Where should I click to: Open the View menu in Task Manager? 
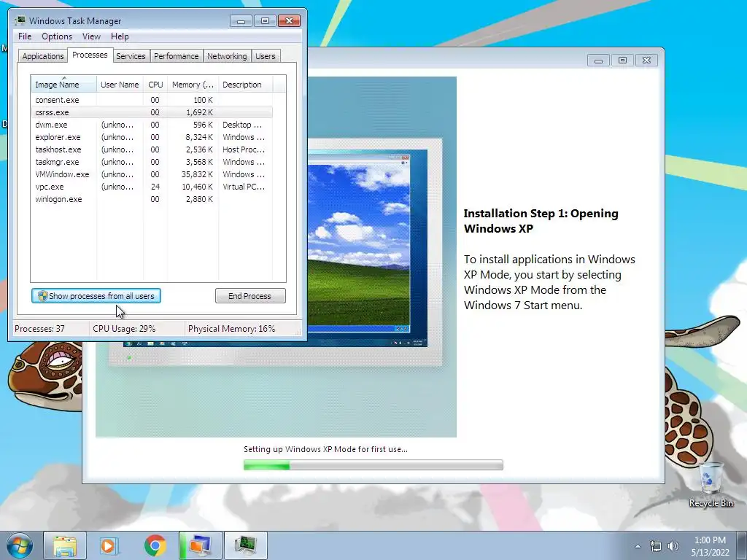91,36
